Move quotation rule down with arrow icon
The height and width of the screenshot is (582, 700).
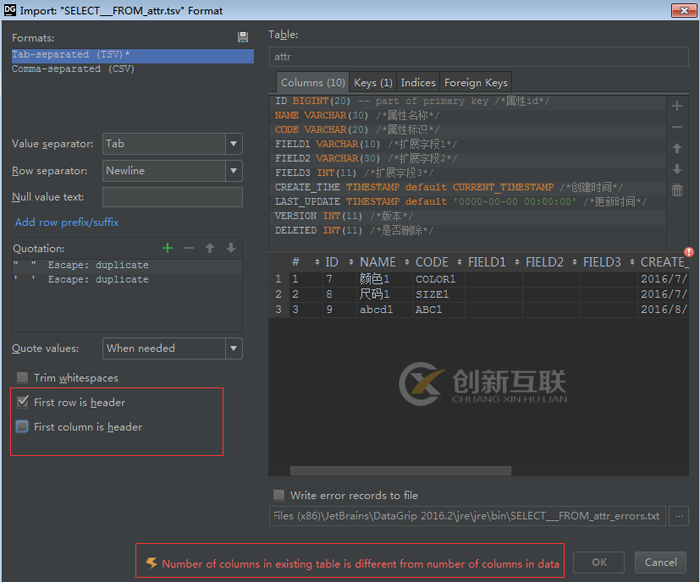pyautogui.click(x=231, y=248)
